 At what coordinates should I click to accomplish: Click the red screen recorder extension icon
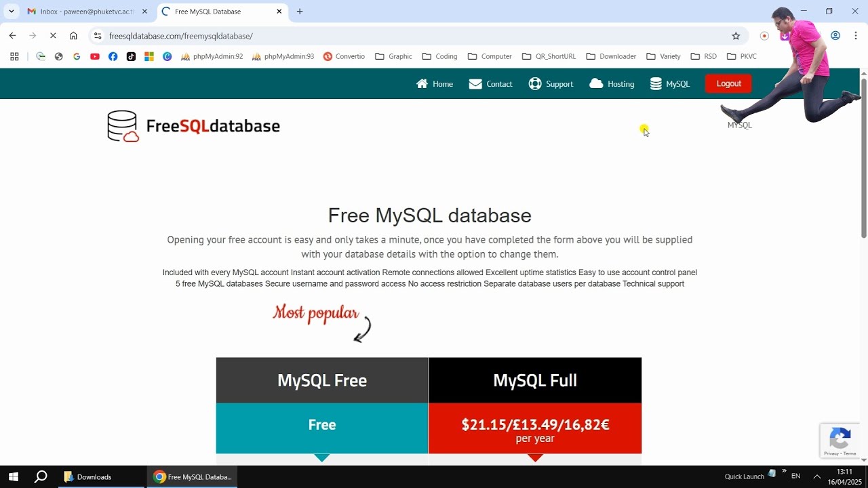764,36
